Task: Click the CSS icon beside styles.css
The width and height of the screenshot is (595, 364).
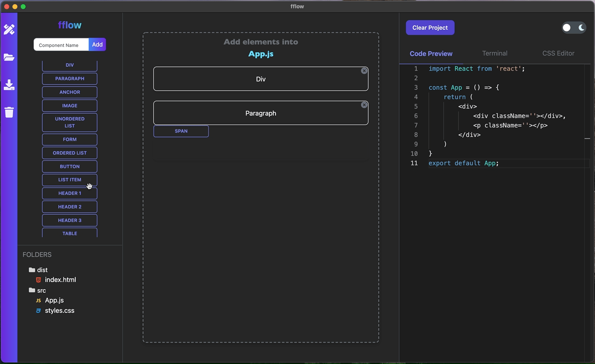Action: coord(38,311)
